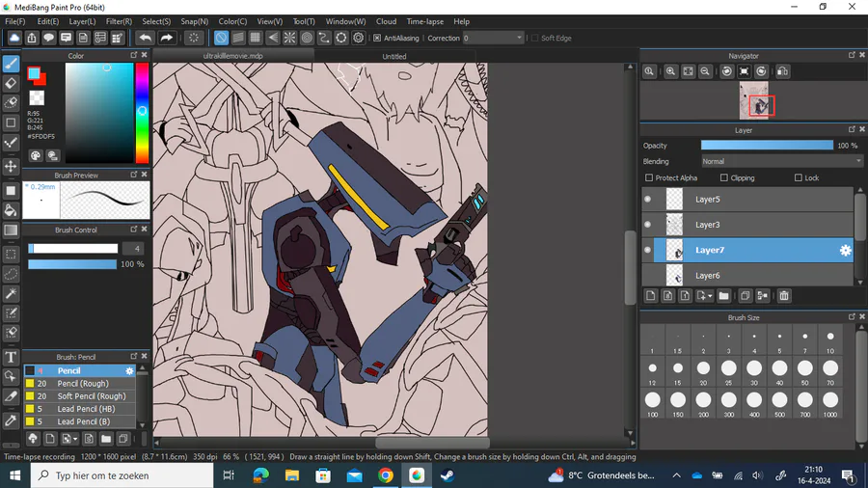
Task: Open the File menu
Action: point(14,21)
